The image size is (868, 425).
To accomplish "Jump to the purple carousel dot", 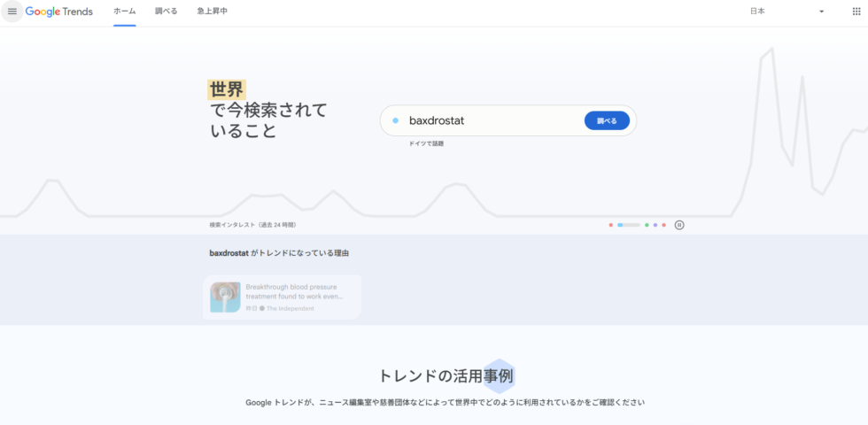I will (x=655, y=225).
